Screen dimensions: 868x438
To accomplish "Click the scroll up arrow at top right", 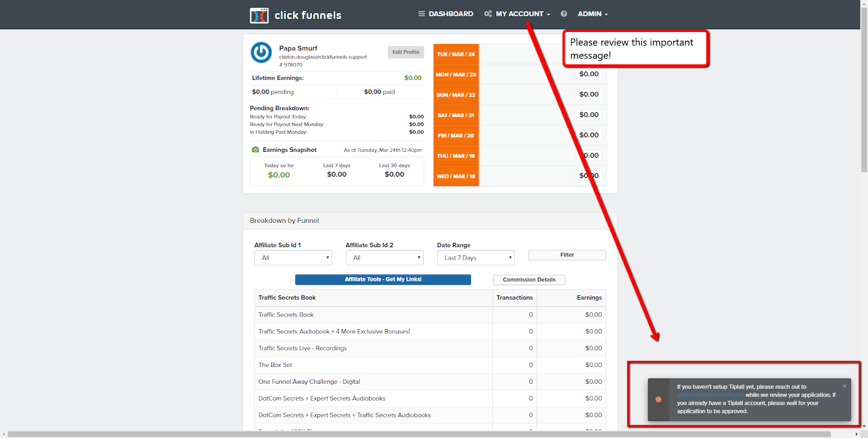I will coord(864,3).
